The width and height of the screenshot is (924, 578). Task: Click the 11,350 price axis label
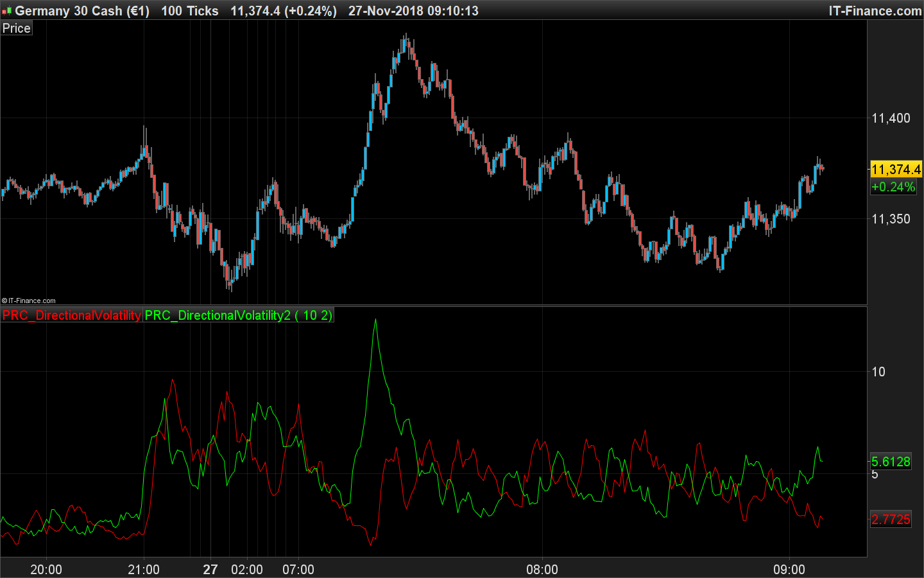[891, 219]
